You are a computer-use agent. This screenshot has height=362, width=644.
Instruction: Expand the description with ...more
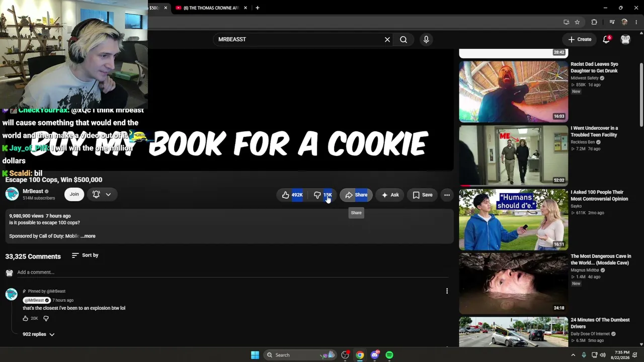[88, 236]
